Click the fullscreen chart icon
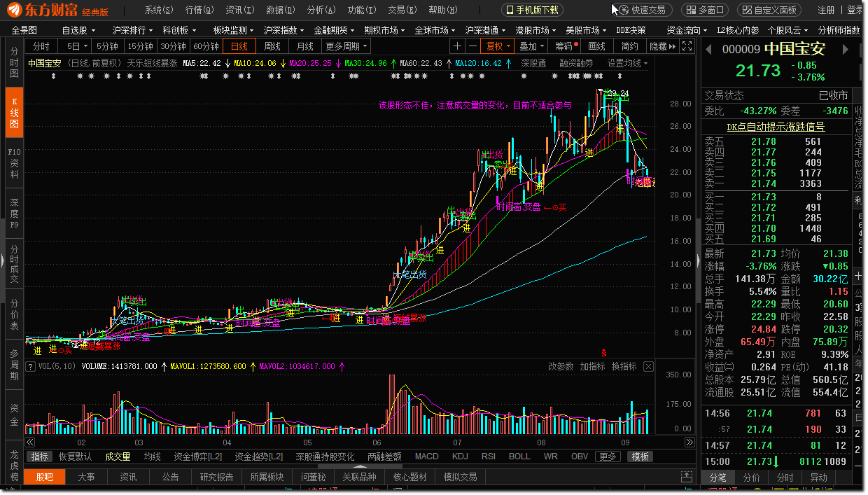The width and height of the screenshot is (868, 495). coord(687,46)
